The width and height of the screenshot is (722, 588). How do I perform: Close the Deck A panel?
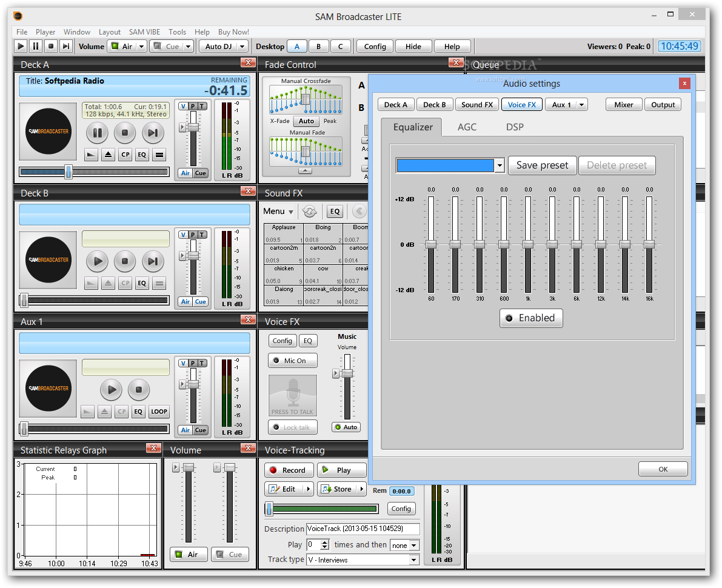(248, 62)
